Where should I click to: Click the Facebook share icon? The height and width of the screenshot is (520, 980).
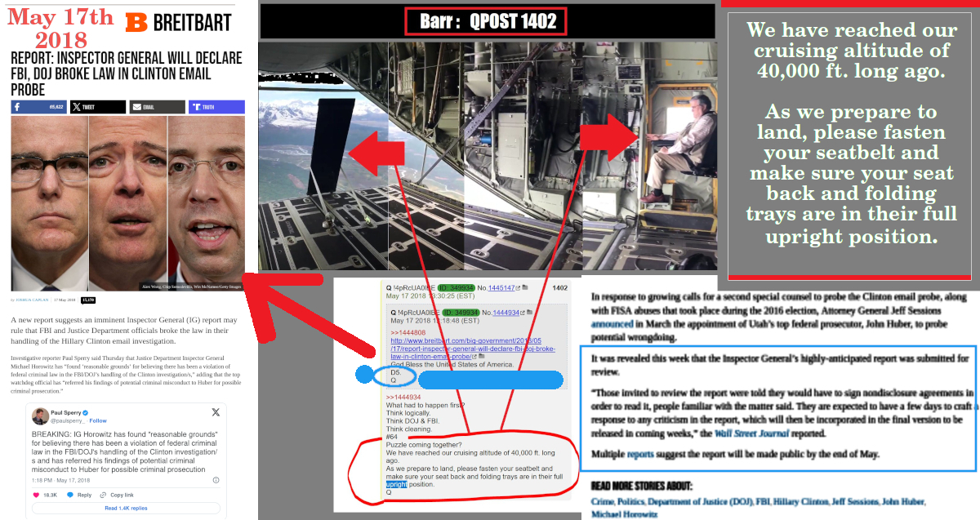pos(17,107)
